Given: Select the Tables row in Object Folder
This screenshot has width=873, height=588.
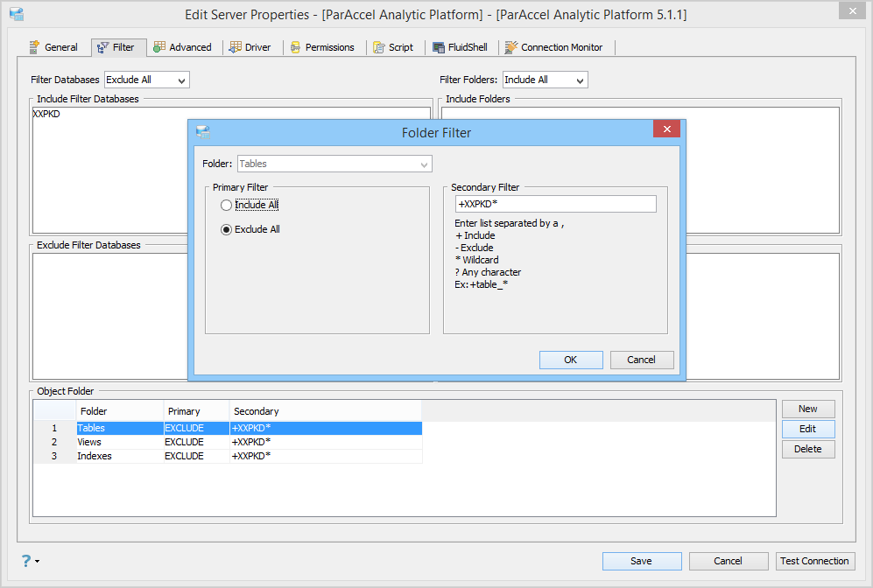Looking at the screenshot, I should [228, 428].
